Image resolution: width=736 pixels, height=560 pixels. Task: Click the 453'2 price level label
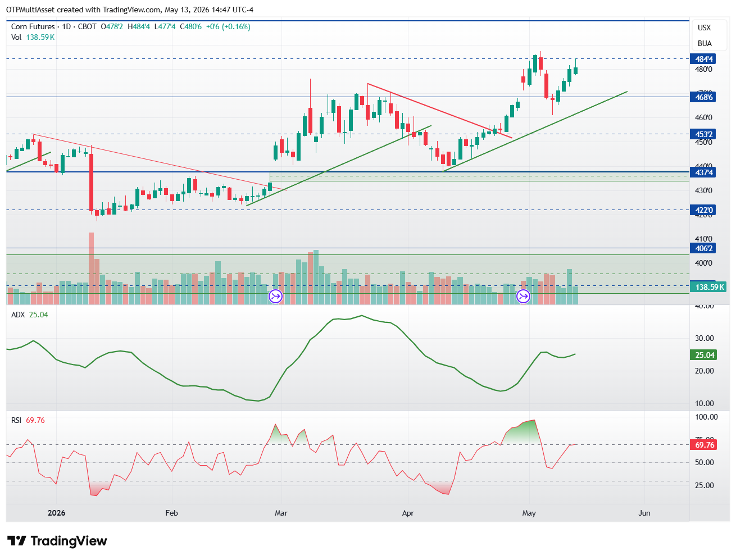704,134
